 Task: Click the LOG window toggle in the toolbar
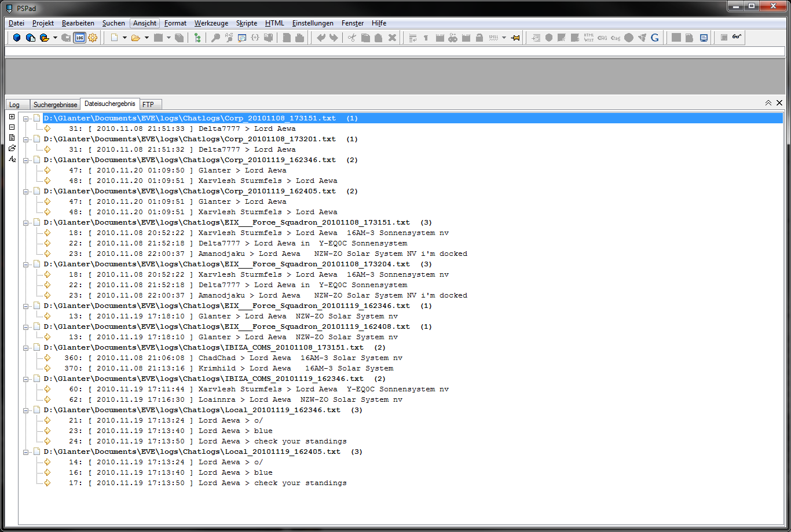coord(79,38)
